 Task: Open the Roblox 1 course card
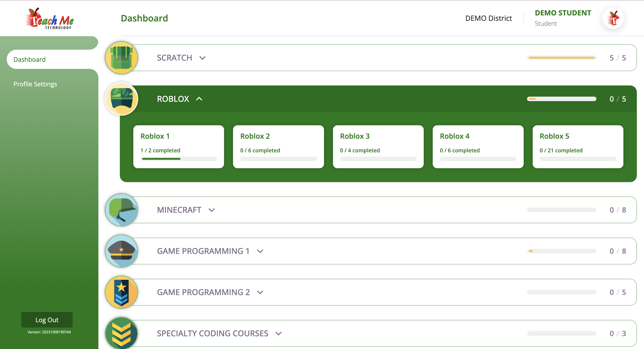click(179, 147)
